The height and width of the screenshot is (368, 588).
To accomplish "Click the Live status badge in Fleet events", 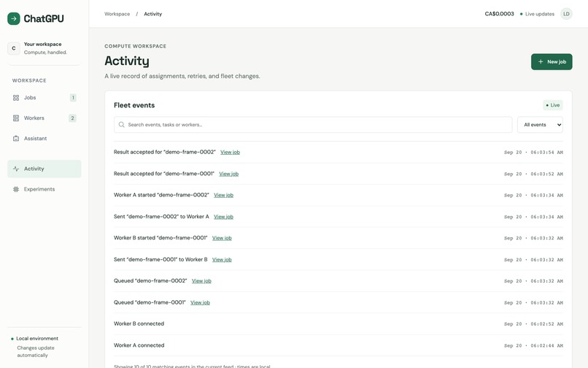I will [553, 105].
